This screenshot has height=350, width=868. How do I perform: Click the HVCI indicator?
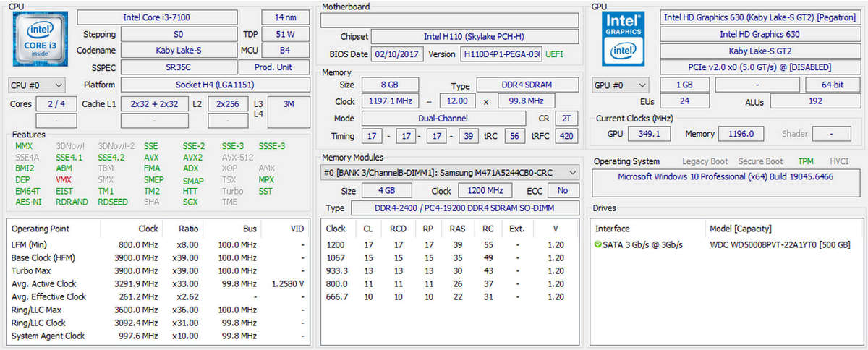tap(839, 161)
